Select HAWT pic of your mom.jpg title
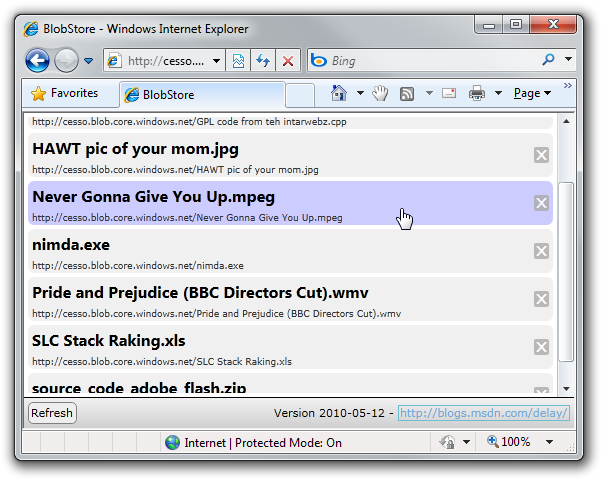 tap(136, 149)
